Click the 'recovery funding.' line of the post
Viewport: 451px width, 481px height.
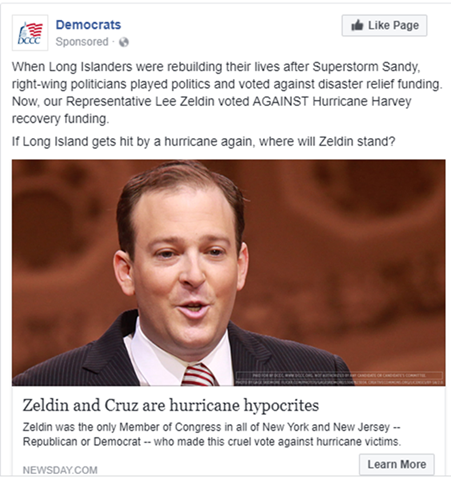[60, 118]
